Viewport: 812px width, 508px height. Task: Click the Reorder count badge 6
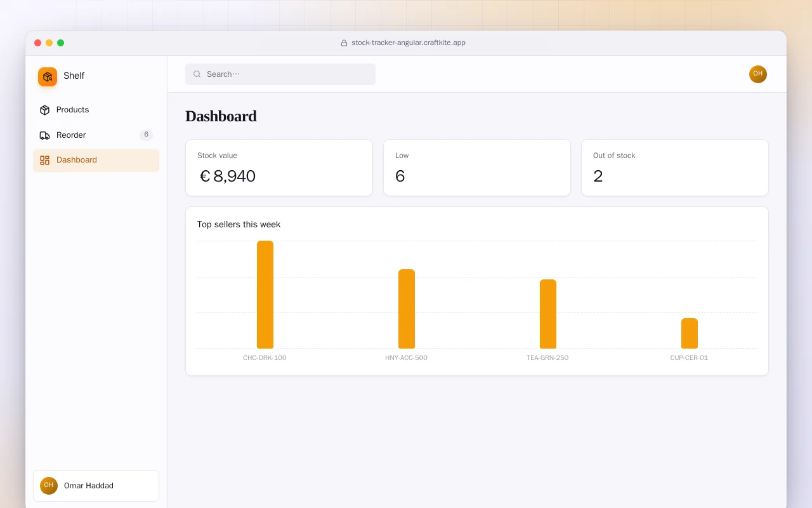146,135
